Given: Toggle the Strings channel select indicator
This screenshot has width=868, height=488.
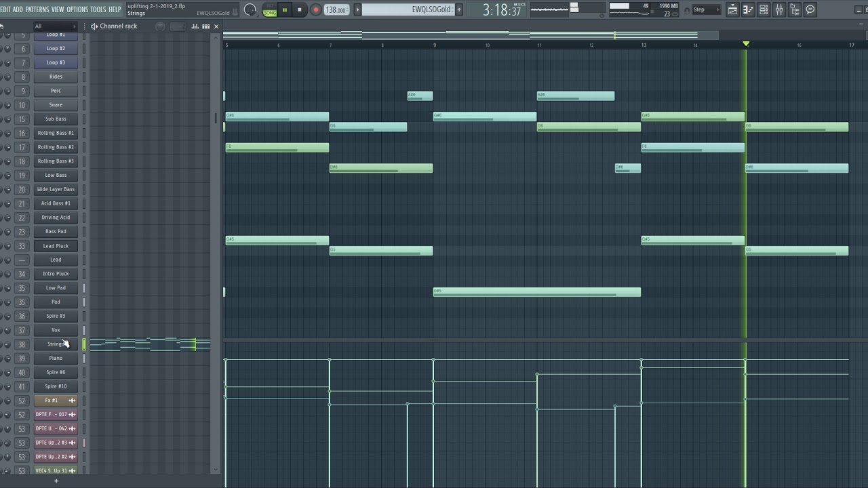Looking at the screenshot, I should pos(84,344).
